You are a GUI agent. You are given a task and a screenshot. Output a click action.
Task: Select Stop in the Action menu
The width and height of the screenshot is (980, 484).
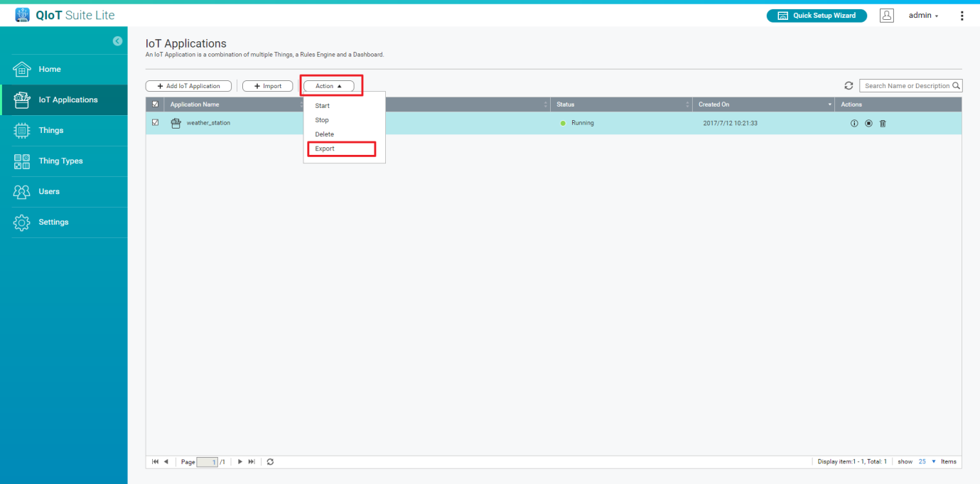(322, 120)
